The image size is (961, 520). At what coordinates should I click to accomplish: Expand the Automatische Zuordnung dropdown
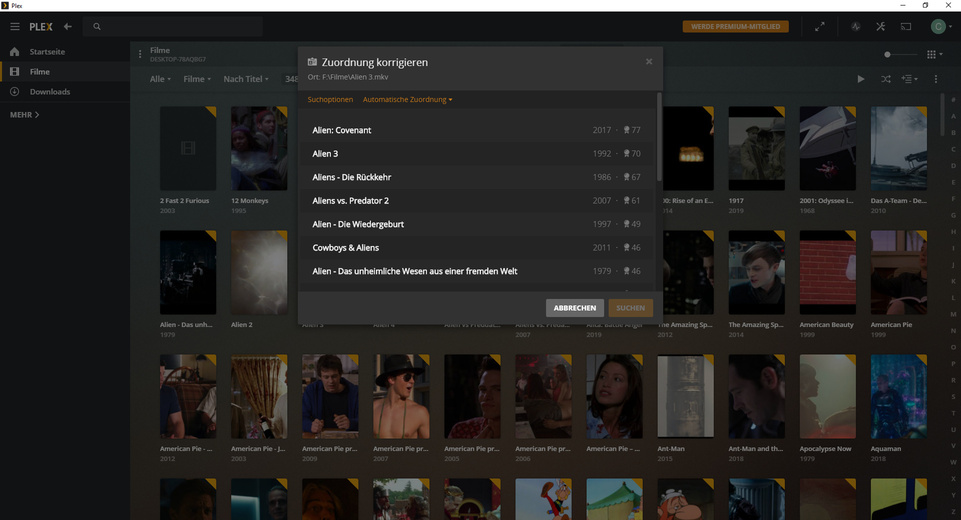408,99
